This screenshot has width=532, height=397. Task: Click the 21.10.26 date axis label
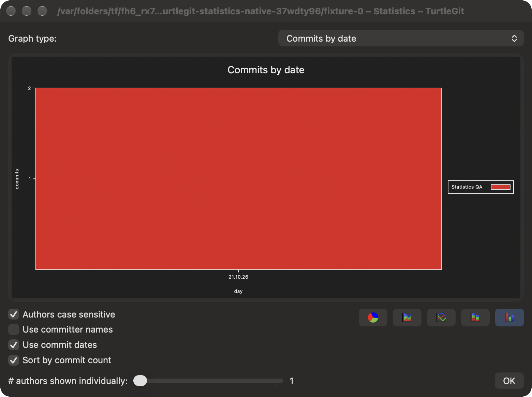(x=238, y=277)
